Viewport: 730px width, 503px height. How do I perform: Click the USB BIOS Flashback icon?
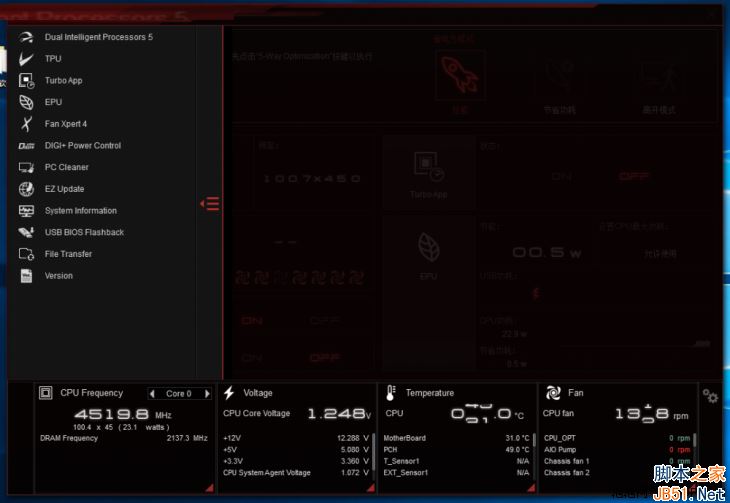(26, 232)
